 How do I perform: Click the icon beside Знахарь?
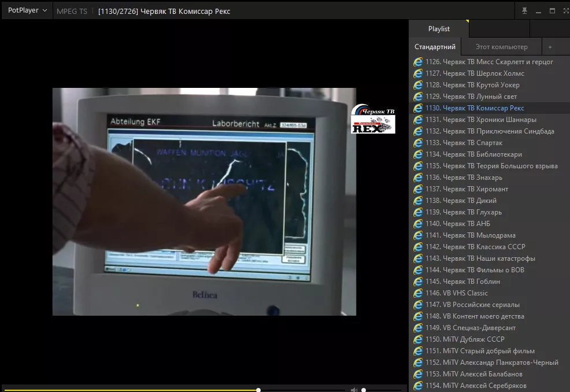pyautogui.click(x=418, y=177)
